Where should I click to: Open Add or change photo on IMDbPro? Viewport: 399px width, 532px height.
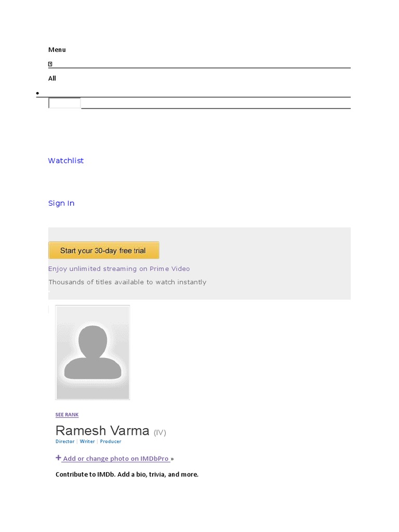tap(116, 459)
